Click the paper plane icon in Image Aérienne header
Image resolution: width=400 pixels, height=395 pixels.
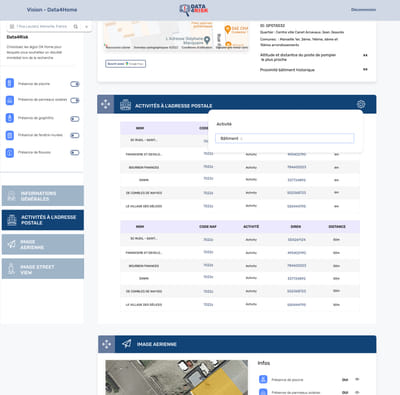point(126,344)
